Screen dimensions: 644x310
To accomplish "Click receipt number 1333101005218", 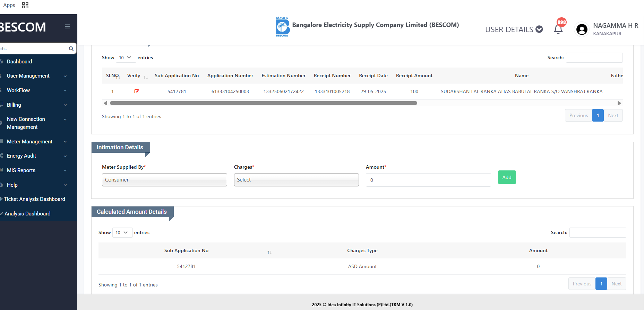I will pos(332,91).
